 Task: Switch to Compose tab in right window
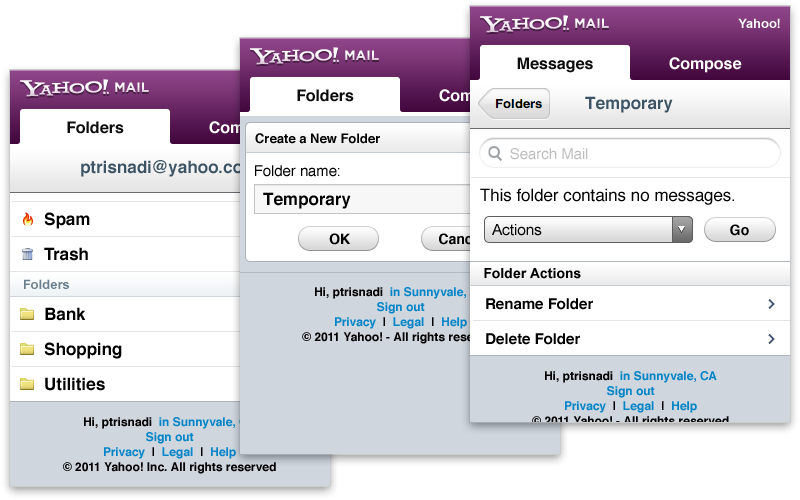(x=705, y=63)
